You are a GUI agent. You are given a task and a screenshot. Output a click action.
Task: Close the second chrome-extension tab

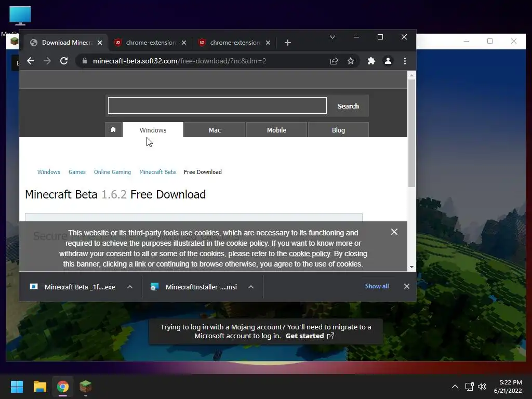coord(268,43)
